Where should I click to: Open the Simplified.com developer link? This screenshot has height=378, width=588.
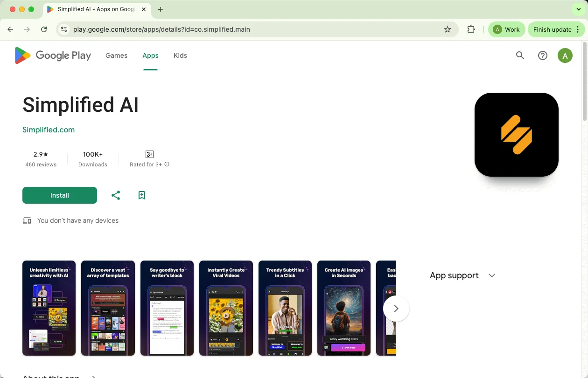(49, 130)
